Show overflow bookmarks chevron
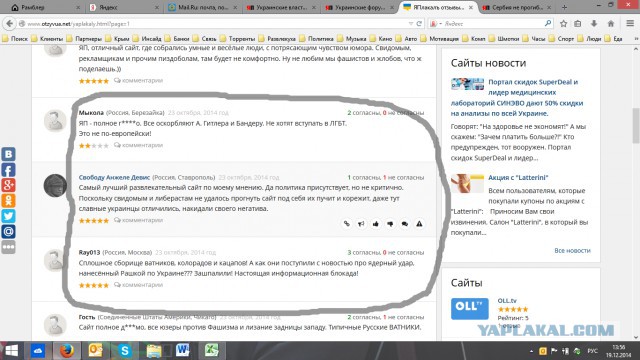Viewport: 640px width, 360px height. pos(636,39)
